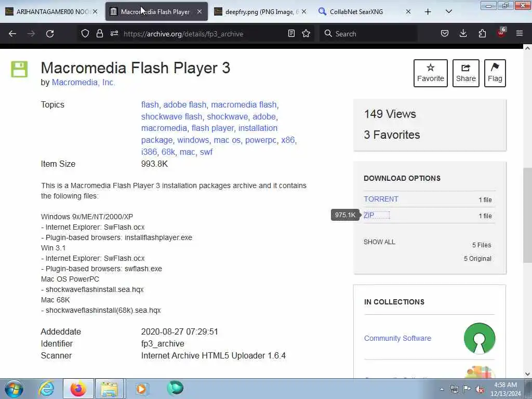Open the 'powerpc' topic link
This screenshot has width=532, height=399.
coord(261,140)
